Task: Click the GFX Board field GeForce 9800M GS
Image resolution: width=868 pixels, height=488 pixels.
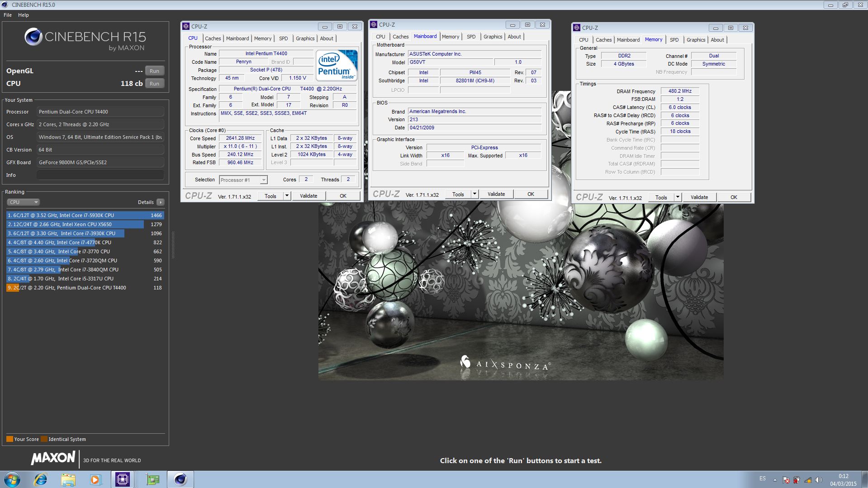Action: pyautogui.click(x=100, y=162)
